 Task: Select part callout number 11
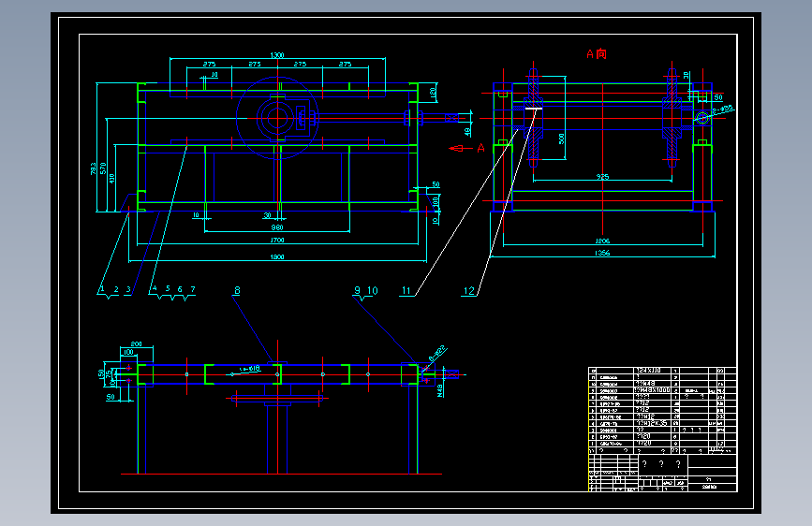click(x=406, y=290)
